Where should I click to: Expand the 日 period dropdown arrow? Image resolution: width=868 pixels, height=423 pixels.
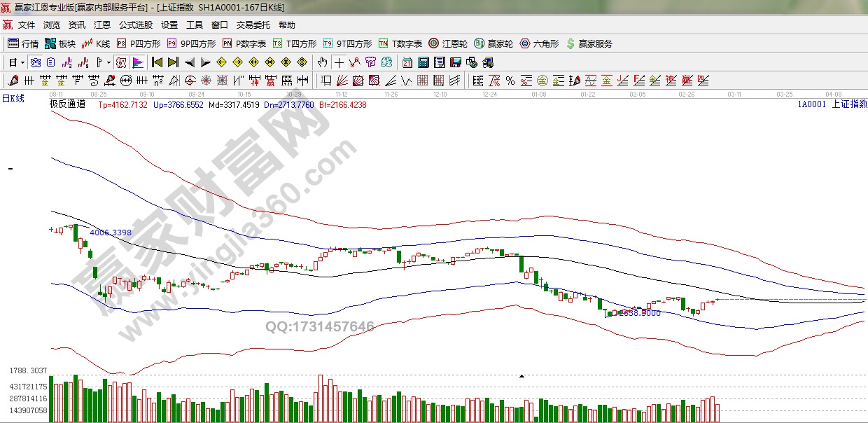(x=22, y=62)
